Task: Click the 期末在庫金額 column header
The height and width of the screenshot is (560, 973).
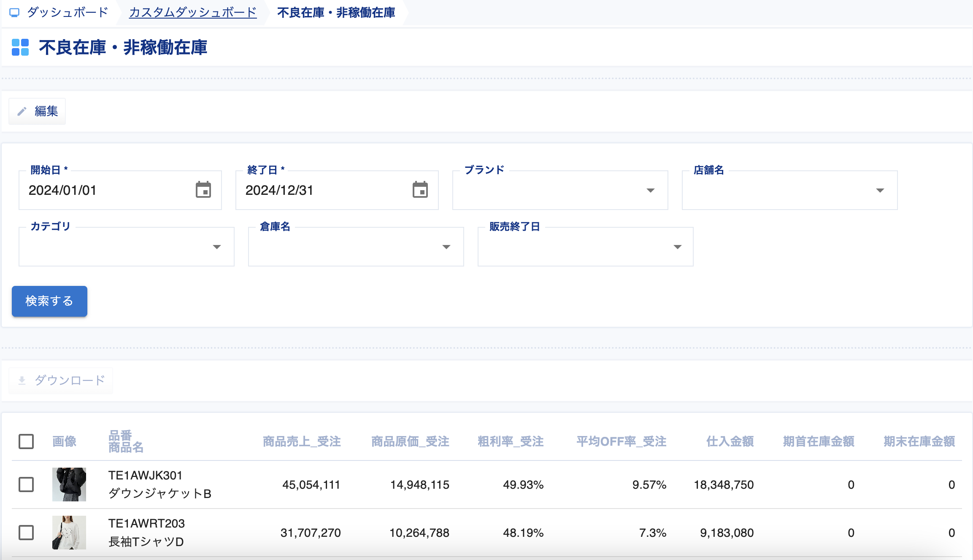Action: [919, 442]
